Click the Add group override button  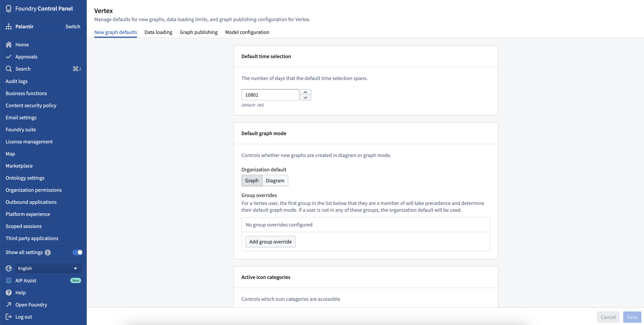coord(270,241)
